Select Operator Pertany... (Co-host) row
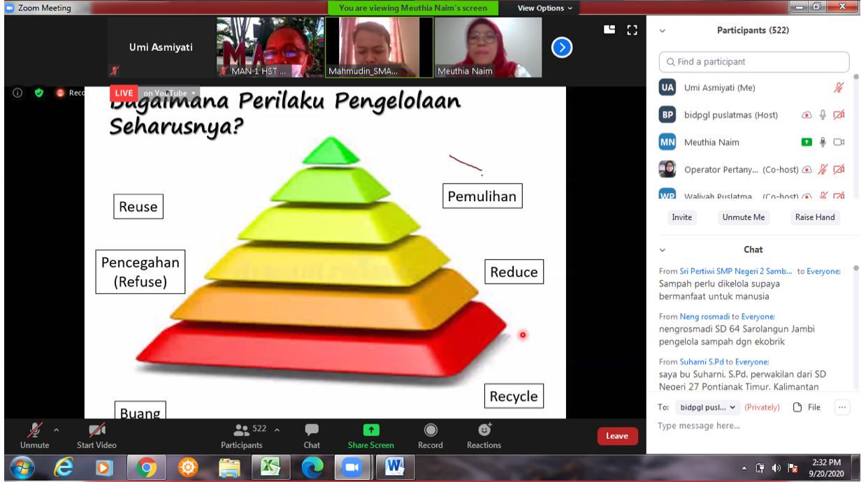This screenshot has width=868, height=482. 753,169
